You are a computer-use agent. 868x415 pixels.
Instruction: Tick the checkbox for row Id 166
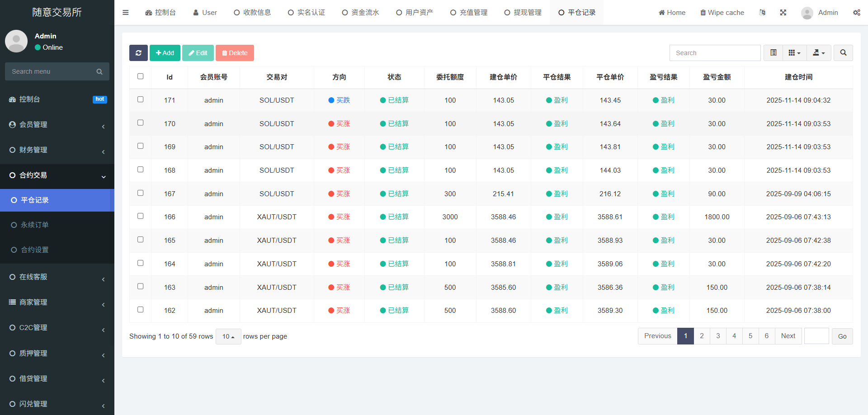tap(141, 216)
